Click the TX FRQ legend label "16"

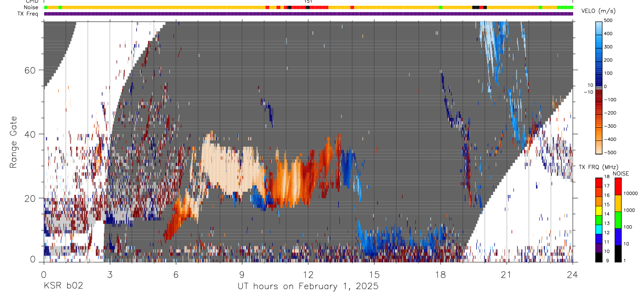pos(606,195)
